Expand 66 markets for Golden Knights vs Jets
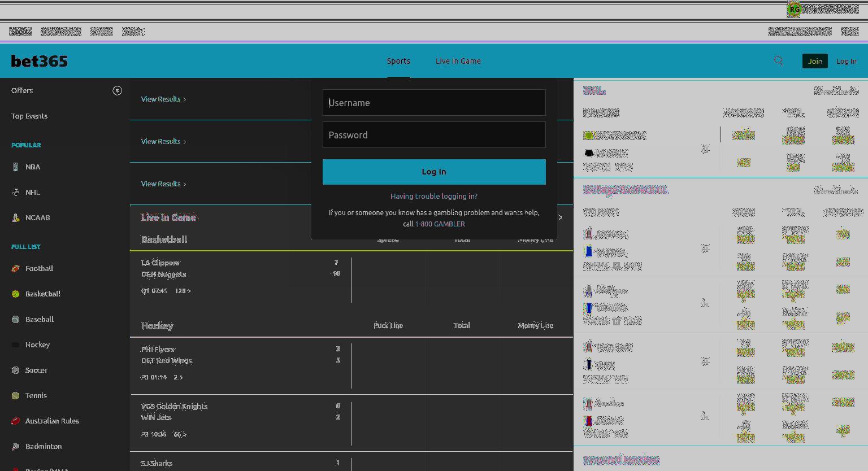Screen dimensions: 868x471 click(180, 434)
